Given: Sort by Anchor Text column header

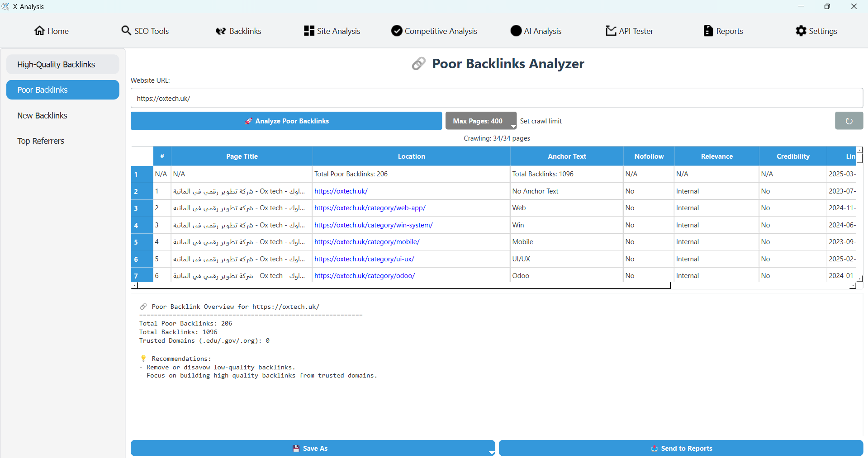Looking at the screenshot, I should click(x=567, y=156).
